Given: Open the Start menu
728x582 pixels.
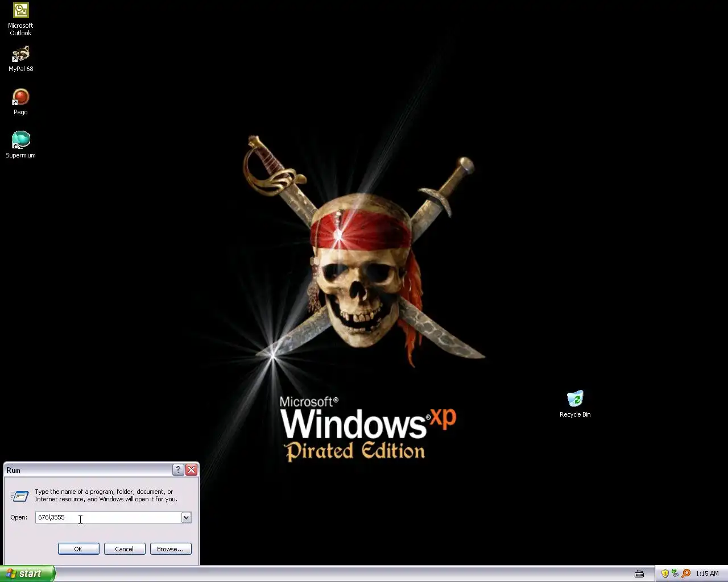Looking at the screenshot, I should pyautogui.click(x=28, y=573).
